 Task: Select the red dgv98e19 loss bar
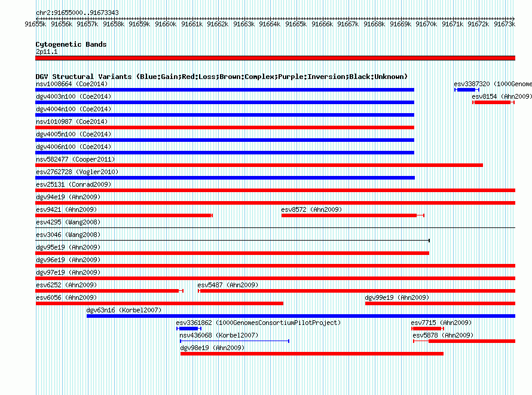tap(312, 354)
